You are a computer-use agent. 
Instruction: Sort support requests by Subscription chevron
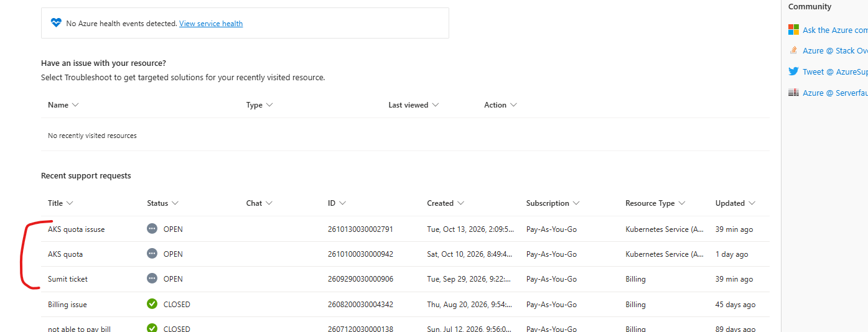(576, 203)
